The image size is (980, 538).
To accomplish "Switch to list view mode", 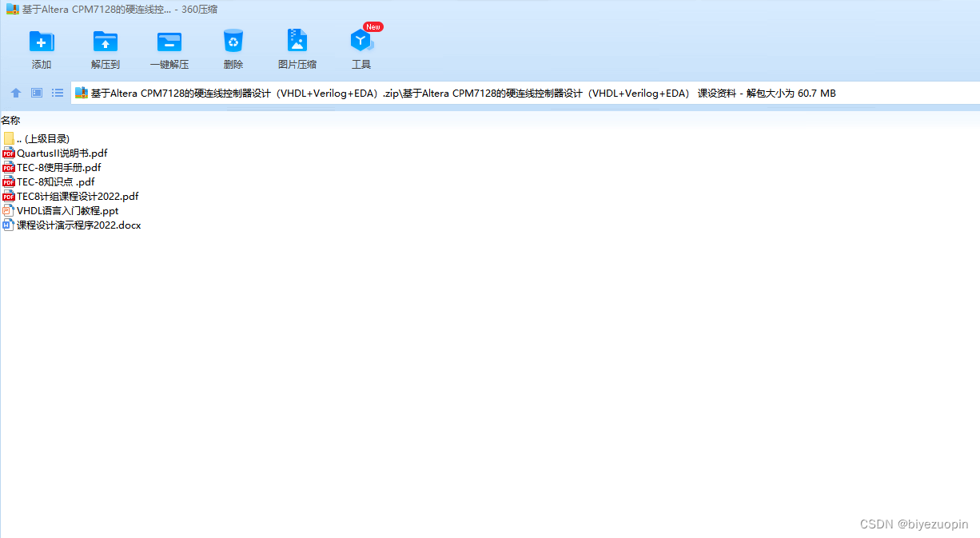I will pos(58,93).
